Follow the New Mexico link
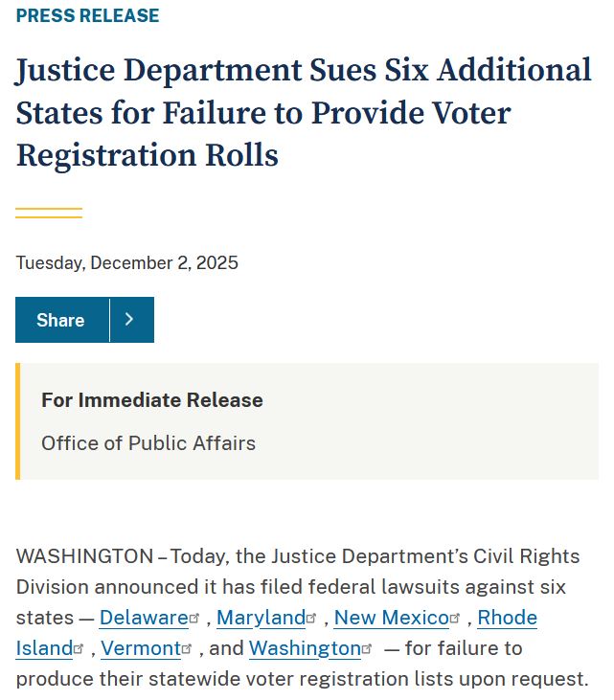The height and width of the screenshot is (700, 614). (x=391, y=618)
